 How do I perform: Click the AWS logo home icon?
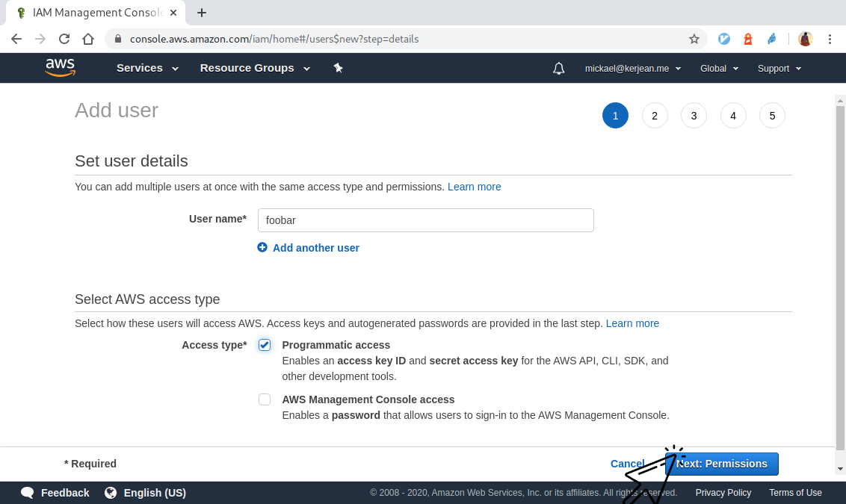coord(60,68)
